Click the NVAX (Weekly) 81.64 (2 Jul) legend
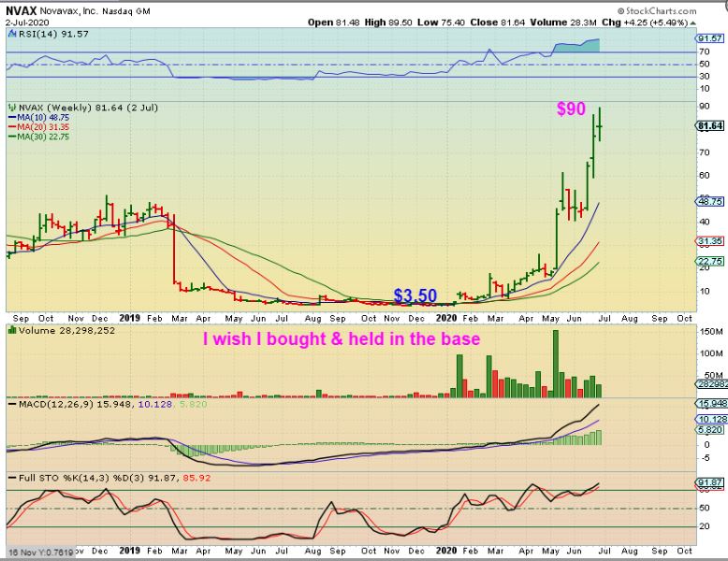This screenshot has width=728, height=561. coord(88,108)
